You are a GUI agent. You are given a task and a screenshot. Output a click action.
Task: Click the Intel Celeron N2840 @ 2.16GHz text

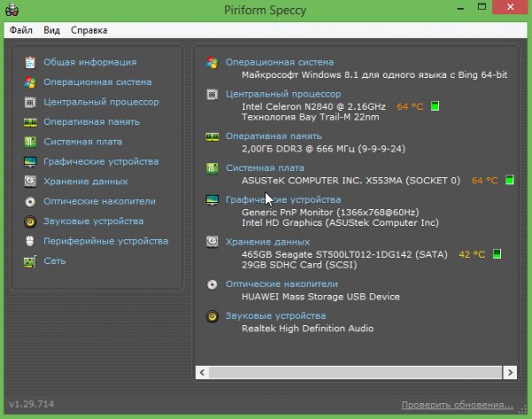tap(314, 107)
